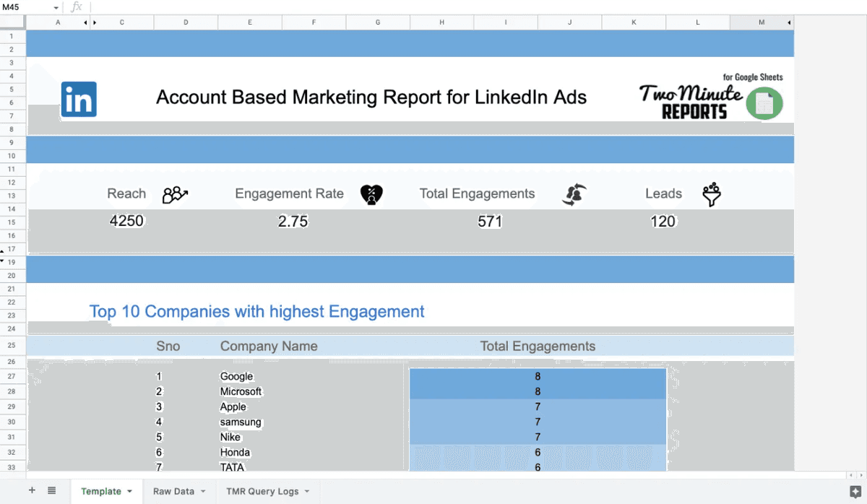The image size is (867, 504).
Task: Click the Reach label
Action: click(126, 194)
